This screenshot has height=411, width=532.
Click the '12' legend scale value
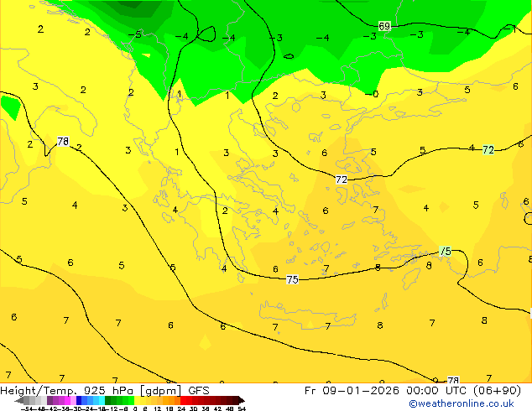[x=158, y=408]
